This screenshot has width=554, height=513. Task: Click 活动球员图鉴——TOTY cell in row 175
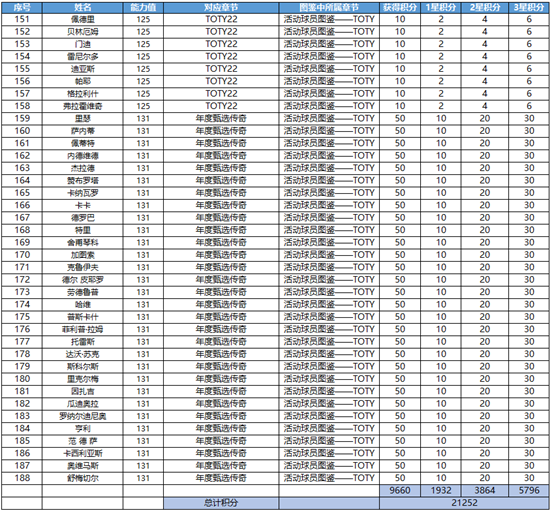coord(329,317)
